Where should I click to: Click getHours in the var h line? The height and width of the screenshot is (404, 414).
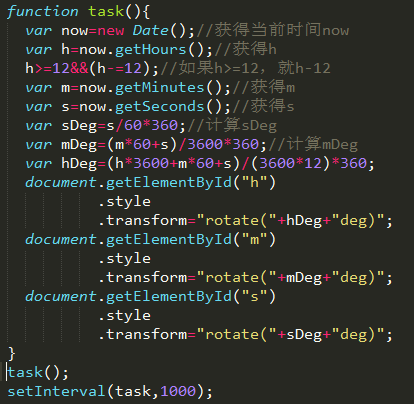point(150,50)
